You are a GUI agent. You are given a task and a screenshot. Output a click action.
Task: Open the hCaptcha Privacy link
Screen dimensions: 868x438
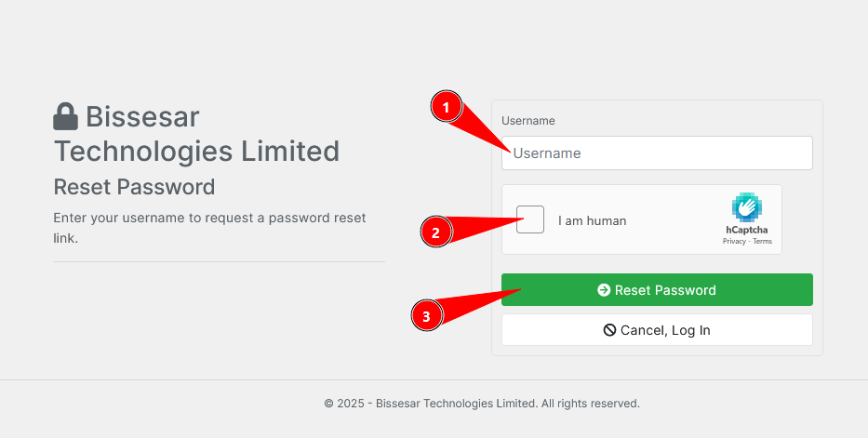pos(734,241)
